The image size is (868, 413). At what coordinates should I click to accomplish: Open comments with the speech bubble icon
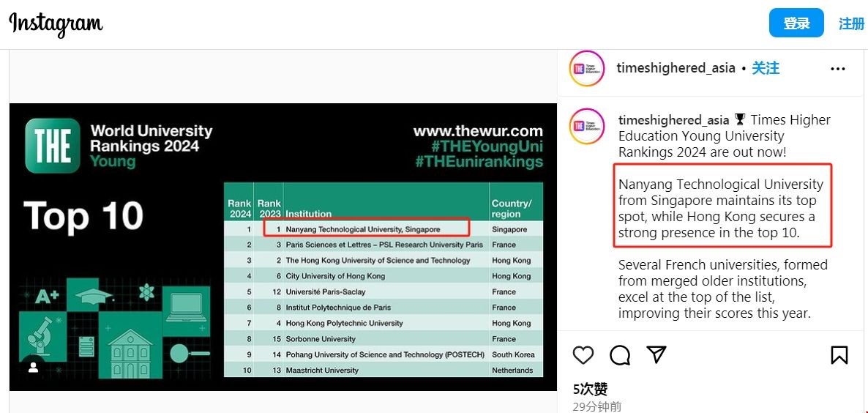620,355
